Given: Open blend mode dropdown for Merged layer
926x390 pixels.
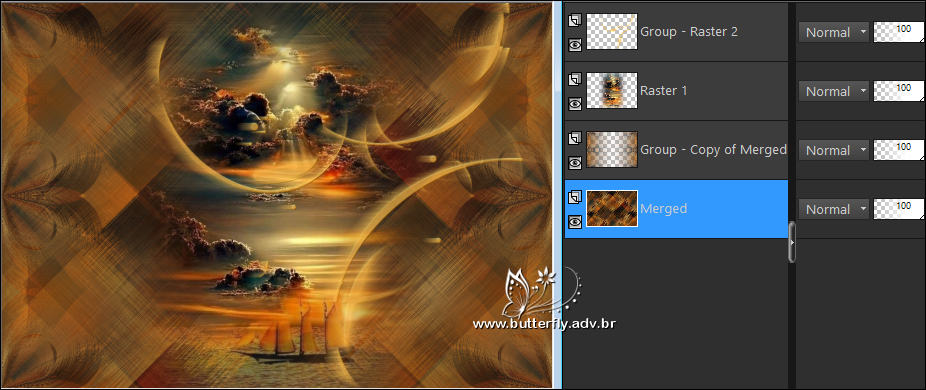Looking at the screenshot, I should 834,209.
